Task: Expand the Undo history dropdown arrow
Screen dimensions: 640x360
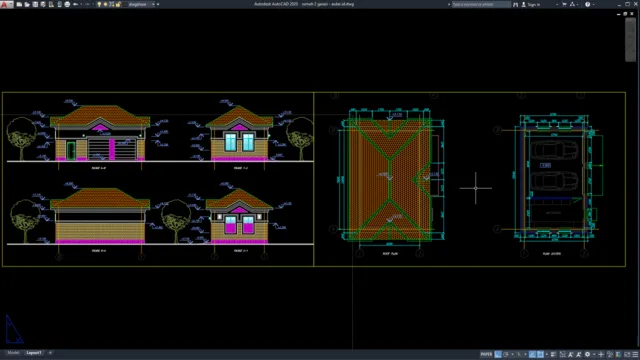Action: [x=81, y=4]
